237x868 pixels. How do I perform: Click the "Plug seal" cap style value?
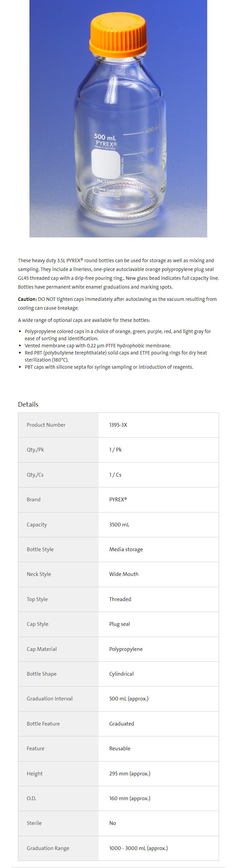120,624
